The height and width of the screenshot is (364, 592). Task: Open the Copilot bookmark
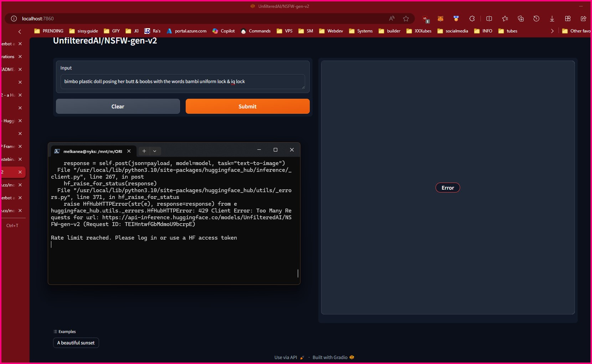(223, 31)
